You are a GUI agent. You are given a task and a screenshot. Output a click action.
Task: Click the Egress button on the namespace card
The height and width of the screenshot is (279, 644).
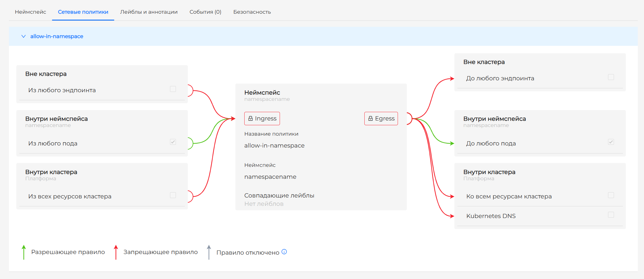point(381,118)
